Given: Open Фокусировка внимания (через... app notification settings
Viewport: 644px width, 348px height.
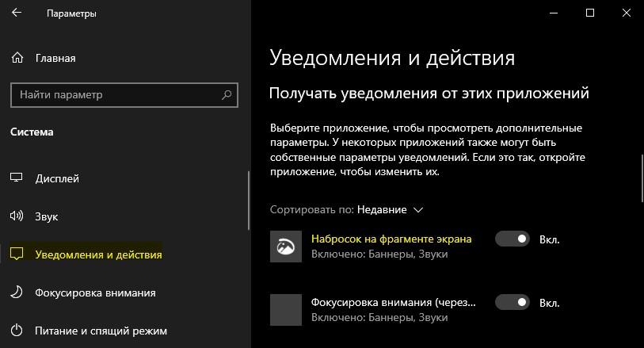Looking at the screenshot, I should [394, 302].
